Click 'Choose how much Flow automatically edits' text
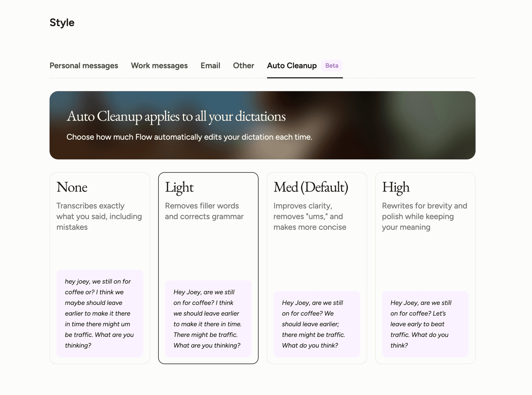532x395 pixels. (x=189, y=137)
